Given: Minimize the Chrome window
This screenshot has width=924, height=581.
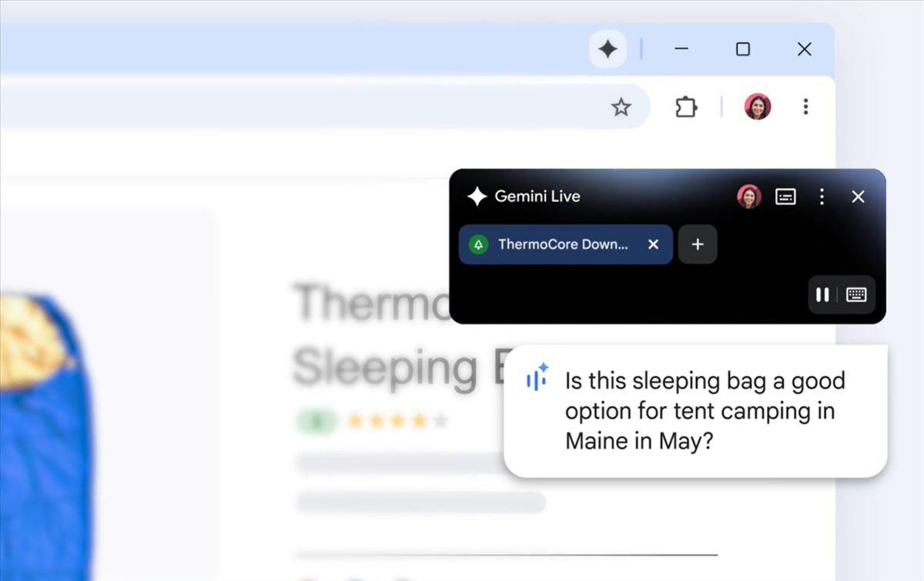Looking at the screenshot, I should (x=681, y=49).
